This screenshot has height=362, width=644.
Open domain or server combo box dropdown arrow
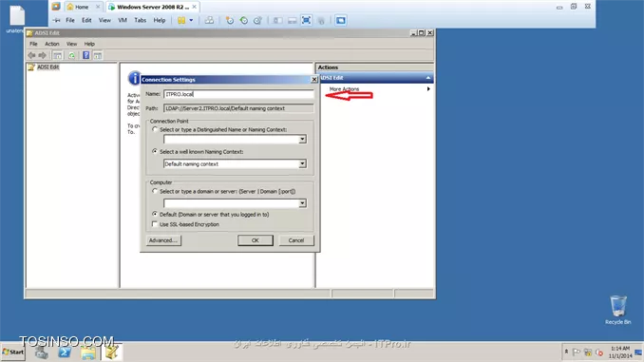302,203
